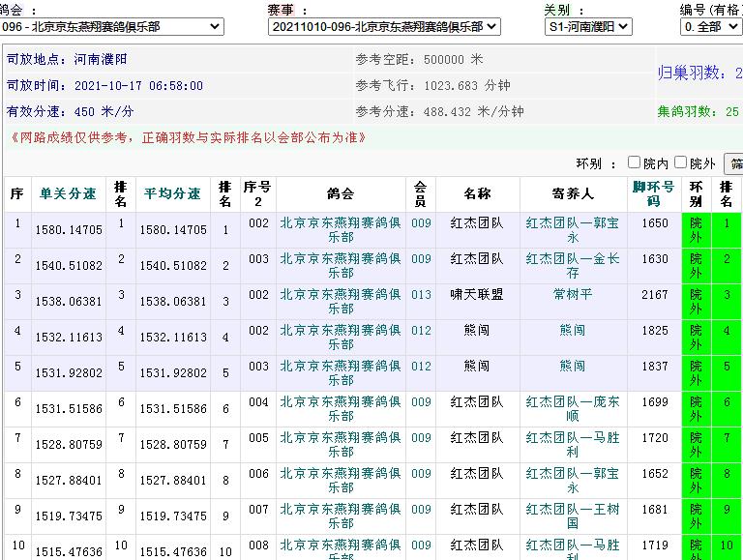This screenshot has width=743, height=560.
Task: Tick the 院外 checkbox
Action: [x=681, y=162]
